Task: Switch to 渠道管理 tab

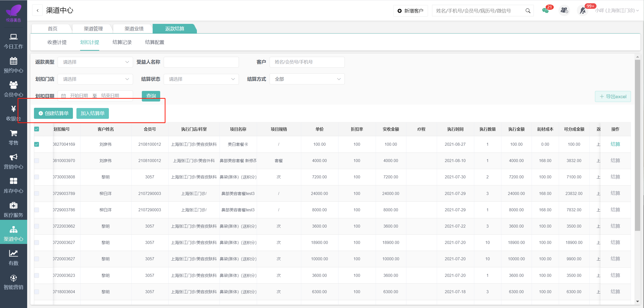Action: pos(93,29)
